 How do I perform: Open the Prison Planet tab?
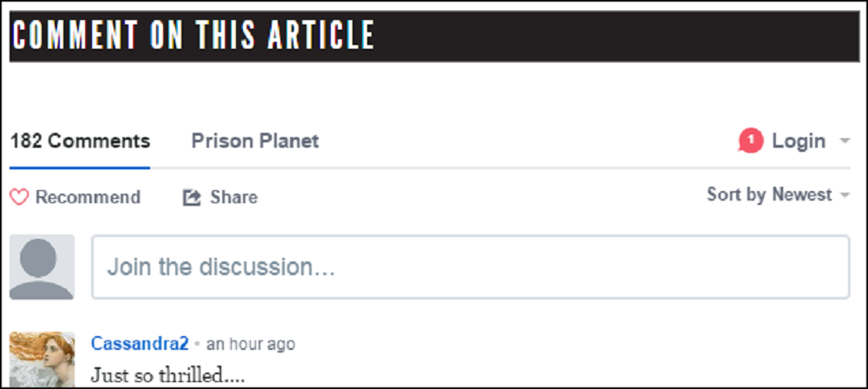pyautogui.click(x=255, y=141)
